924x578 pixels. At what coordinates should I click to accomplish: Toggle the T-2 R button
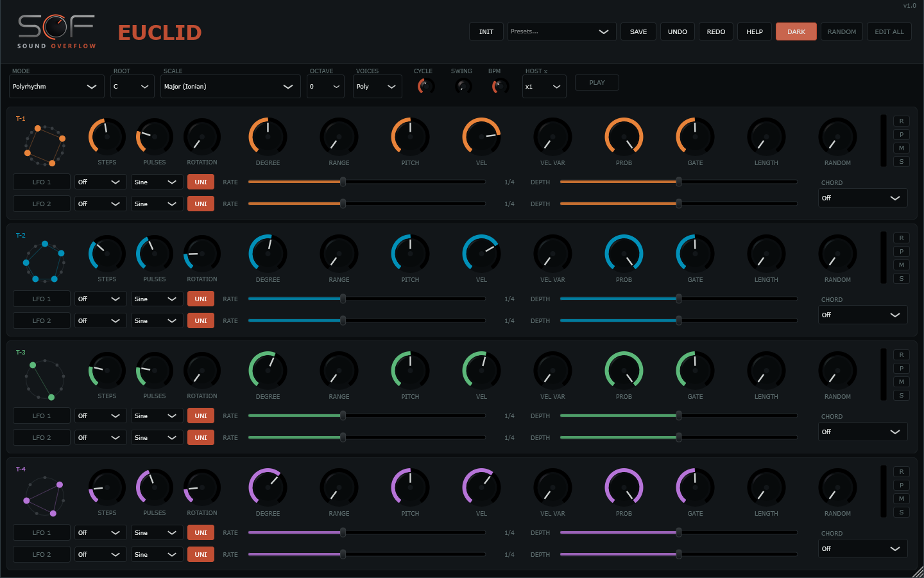point(902,238)
